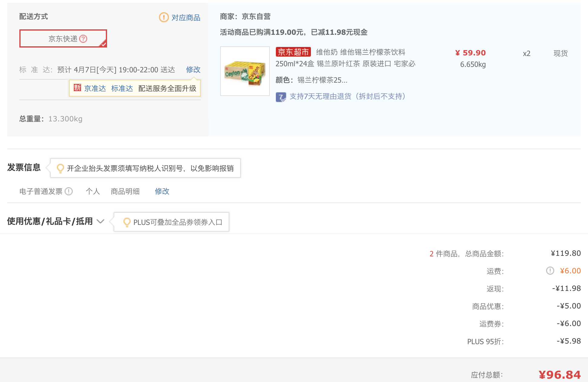The width and height of the screenshot is (588, 382).
Task: Click the info icon beside 运费 ¥6.00
Action: point(550,271)
